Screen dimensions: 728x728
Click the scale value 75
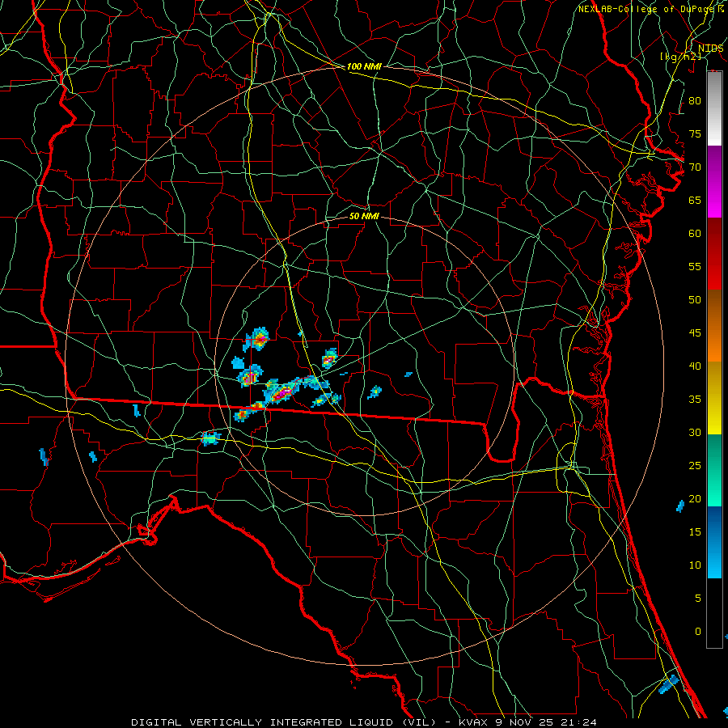(x=695, y=134)
